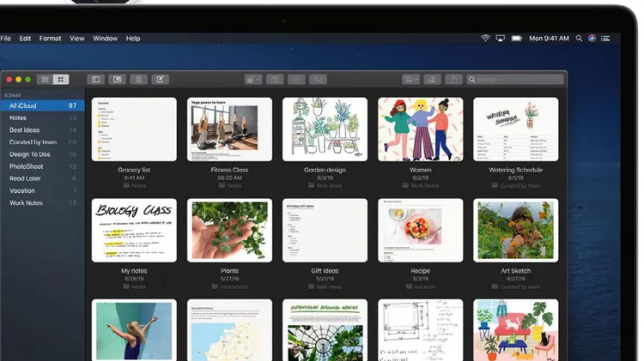Viewport: 644px width, 361px height.
Task: Open the Window menu
Action: point(105,38)
